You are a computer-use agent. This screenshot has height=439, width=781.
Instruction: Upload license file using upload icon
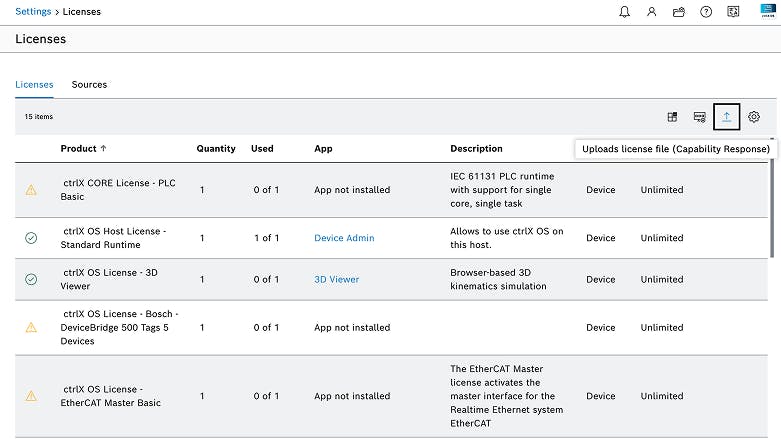727,117
